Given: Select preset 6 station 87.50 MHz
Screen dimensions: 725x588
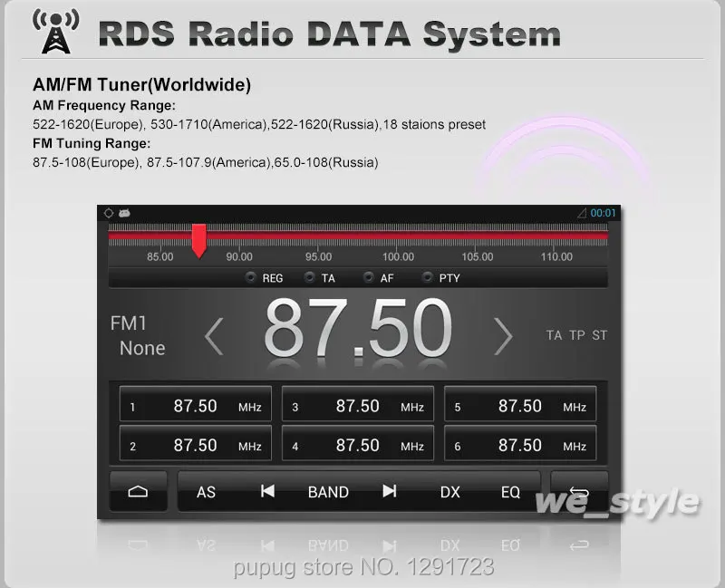Looking at the screenshot, I should coord(520,443).
